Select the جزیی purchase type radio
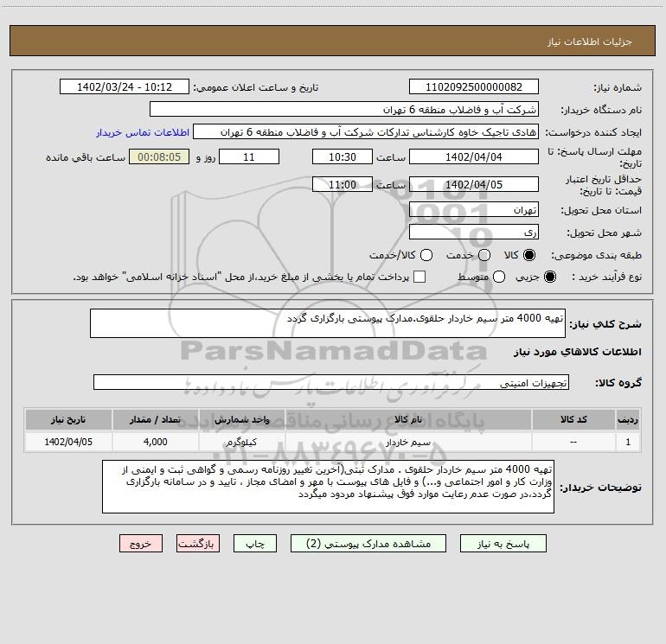Viewport: 666px width, 644px height. 549,277
